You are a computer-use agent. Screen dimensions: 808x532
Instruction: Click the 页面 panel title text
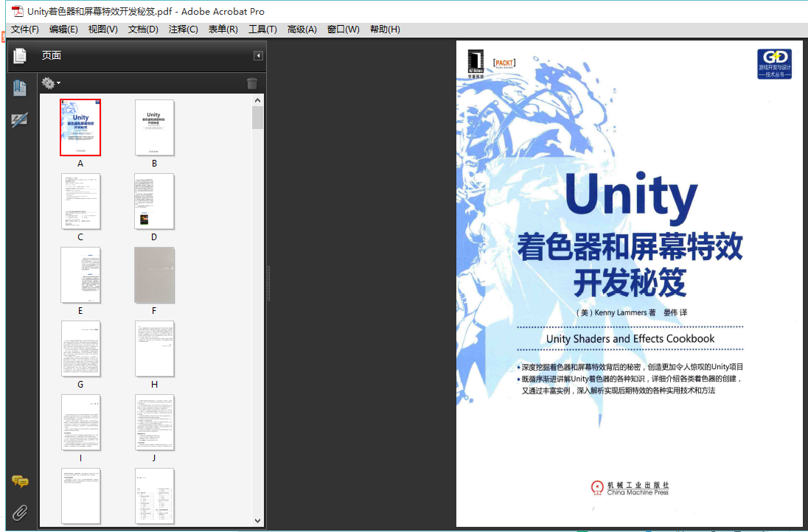pos(52,55)
